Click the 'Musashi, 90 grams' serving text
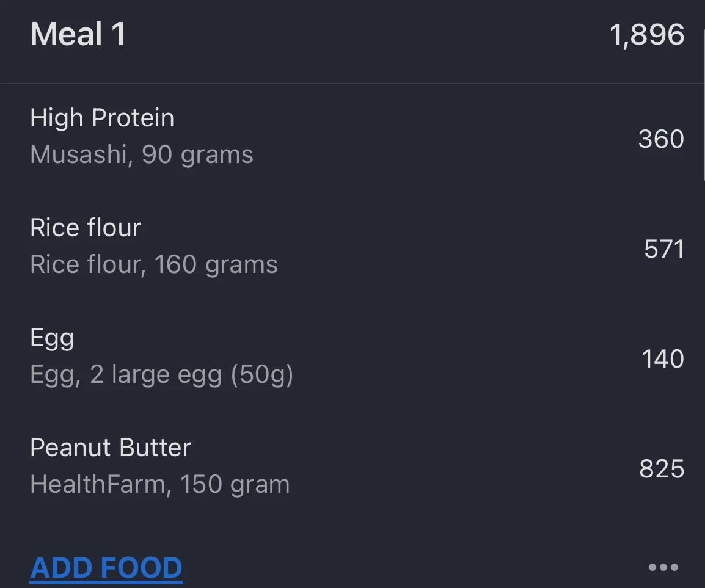705x588 pixels. 142,154
